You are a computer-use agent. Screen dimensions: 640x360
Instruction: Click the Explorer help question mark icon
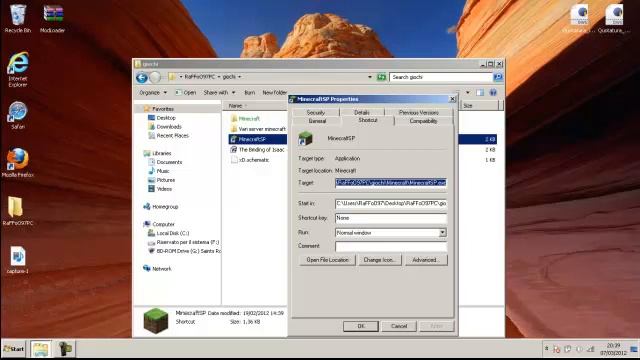coord(493,93)
